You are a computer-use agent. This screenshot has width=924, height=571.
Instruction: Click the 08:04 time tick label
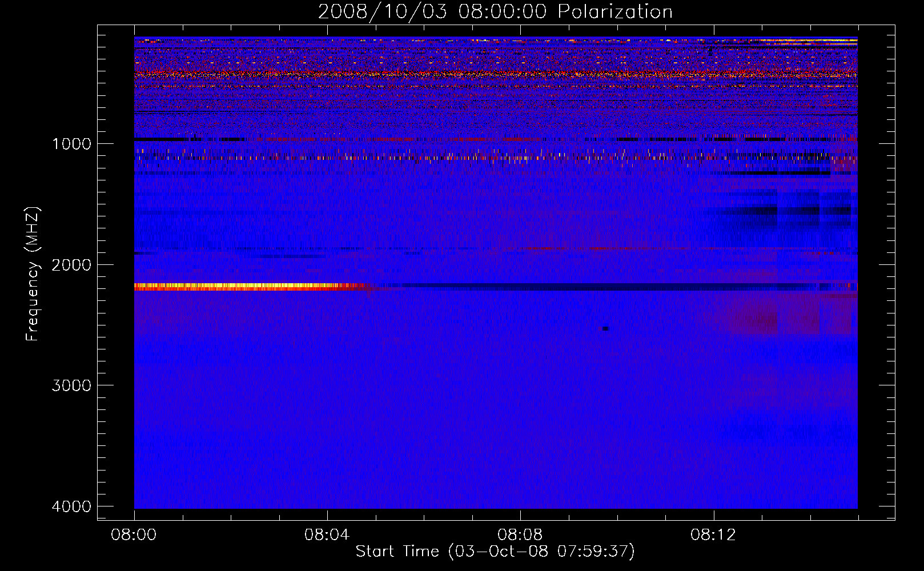(327, 535)
